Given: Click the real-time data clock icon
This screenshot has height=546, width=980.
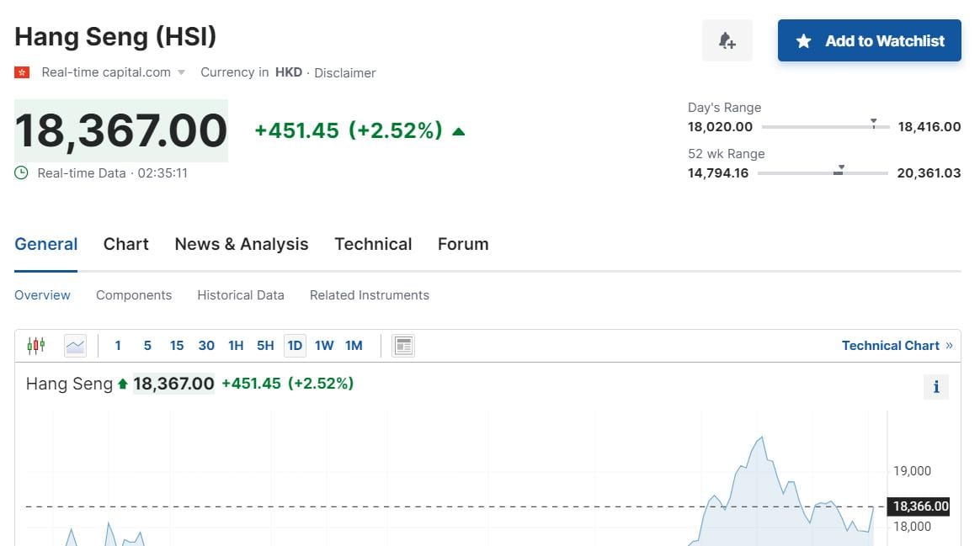Looking at the screenshot, I should (x=22, y=172).
